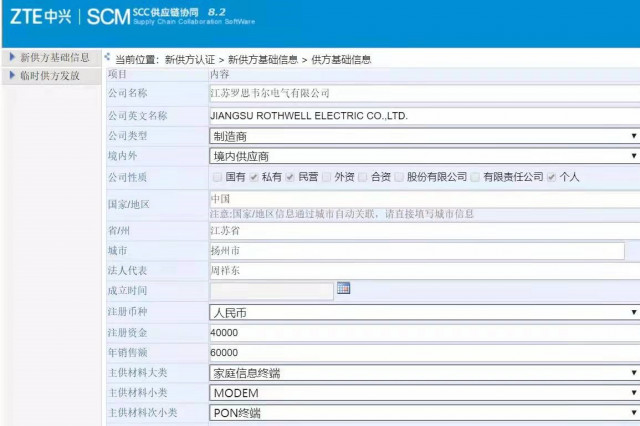Open the calendar picker for 成立时间
The image size is (640, 426).
click(344, 289)
